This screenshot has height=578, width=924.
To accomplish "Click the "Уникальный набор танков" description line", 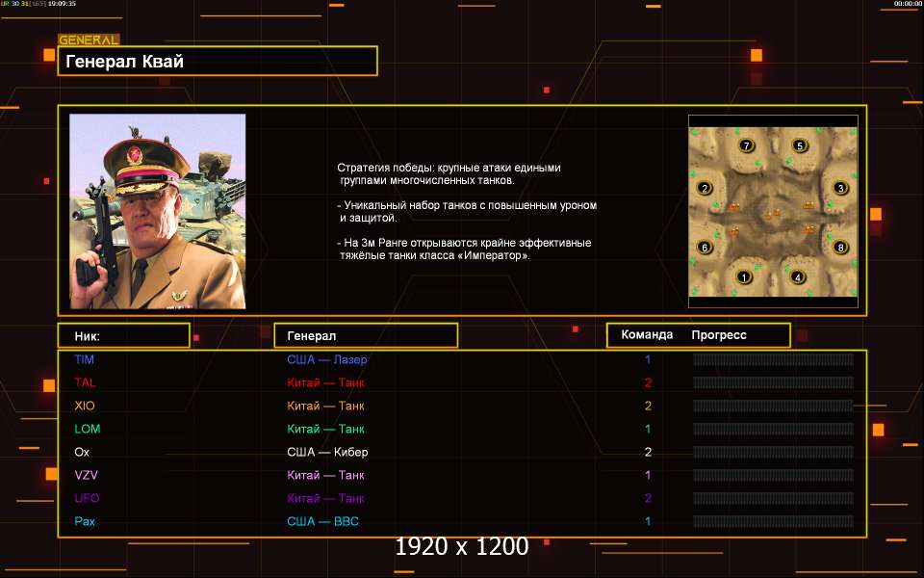I will coord(468,211).
